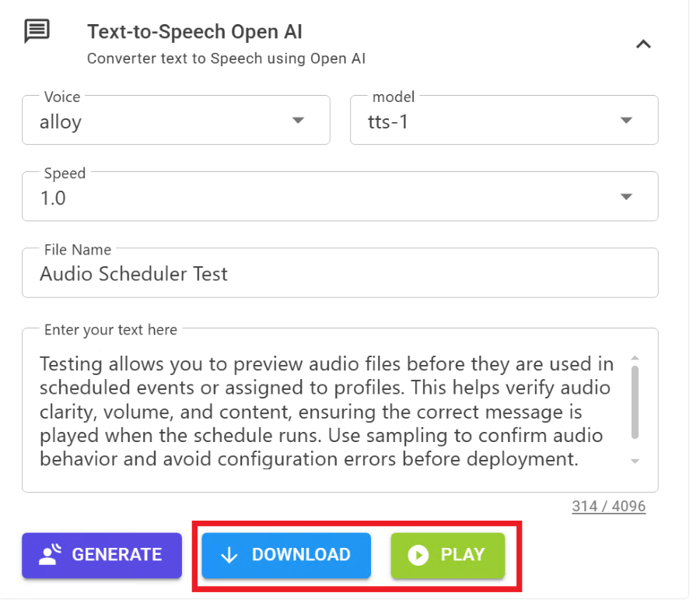Image resolution: width=700 pixels, height=600 pixels.
Task: Click the voice icon on the Generate button
Action: (50, 555)
